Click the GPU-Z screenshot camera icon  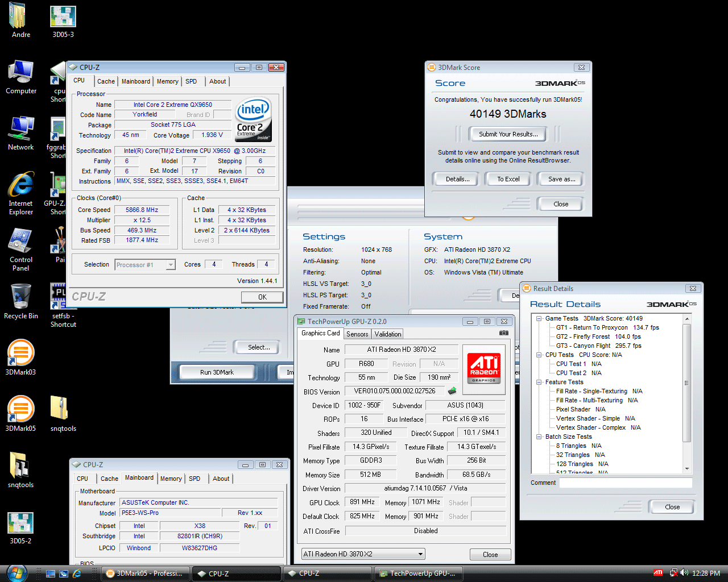point(503,333)
